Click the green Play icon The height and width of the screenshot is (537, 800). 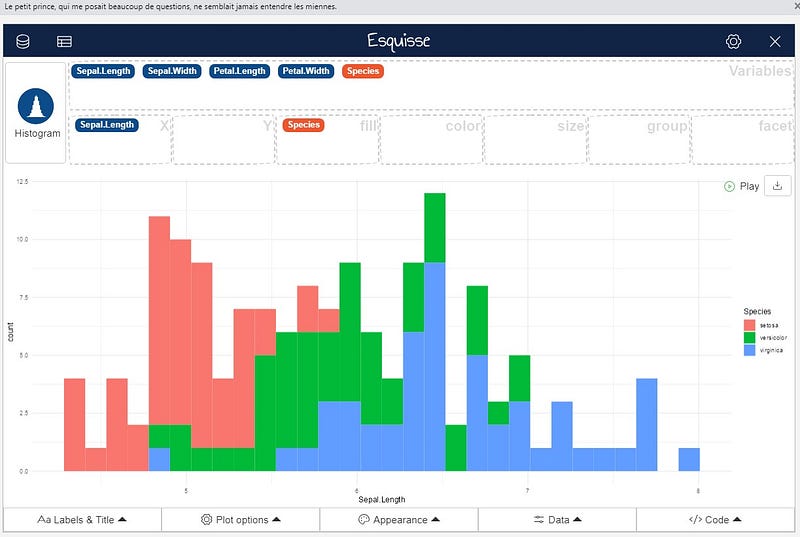[x=729, y=187]
